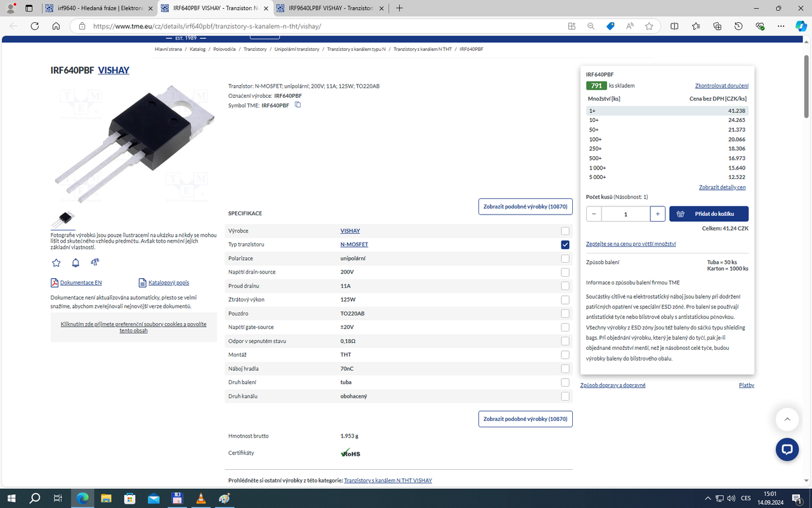Decrease quantity with the minus button
The image size is (812, 508).
click(x=594, y=214)
